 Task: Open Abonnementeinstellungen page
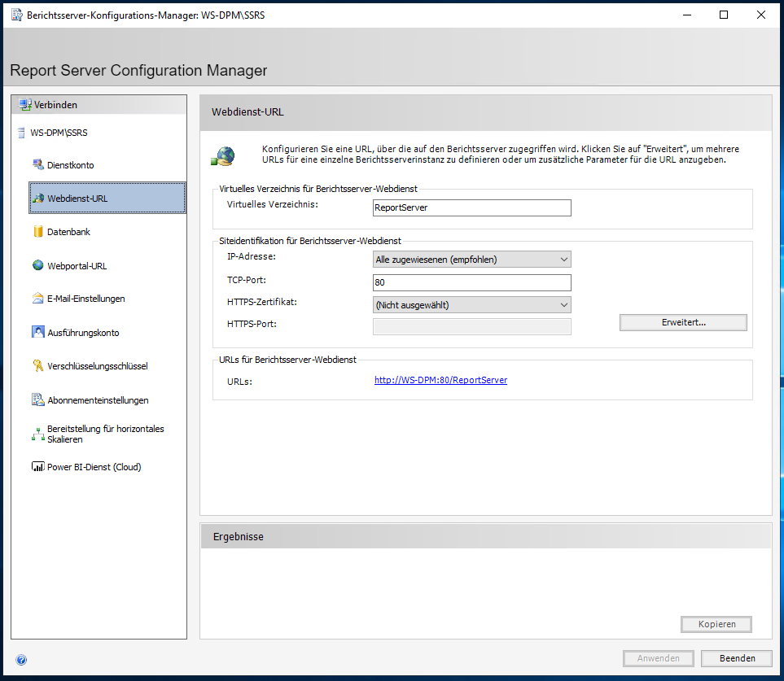(98, 400)
